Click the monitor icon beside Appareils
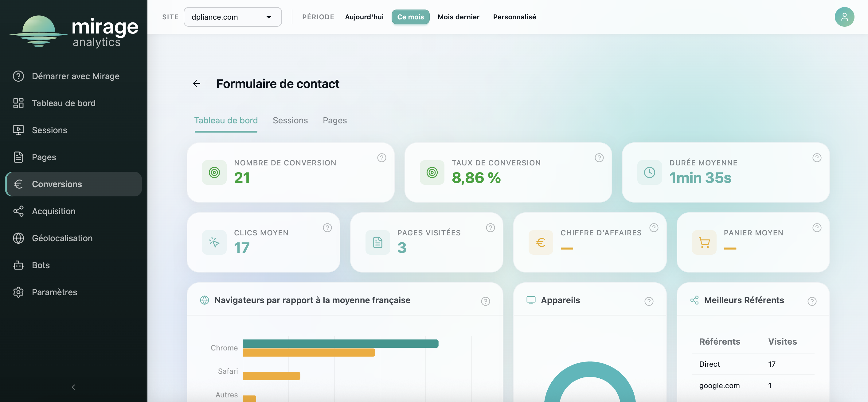 (x=531, y=300)
